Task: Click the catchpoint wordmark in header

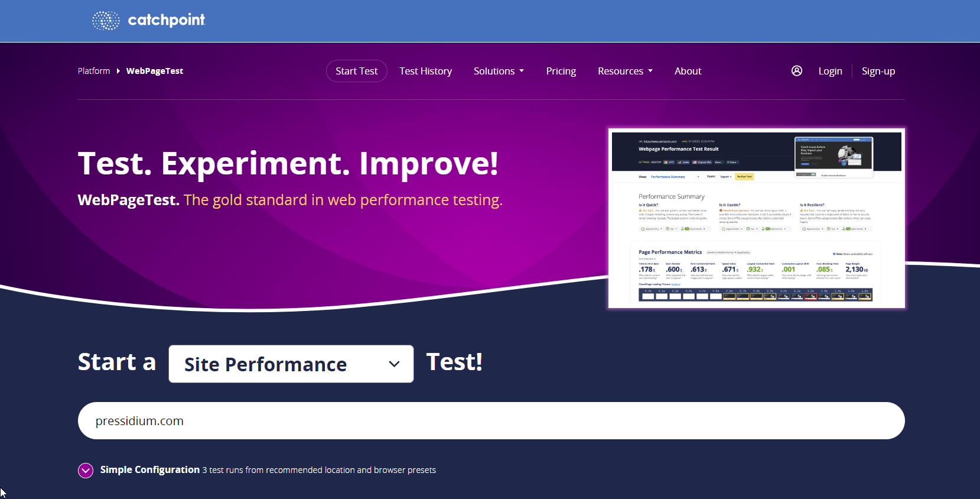Action: 167,20
